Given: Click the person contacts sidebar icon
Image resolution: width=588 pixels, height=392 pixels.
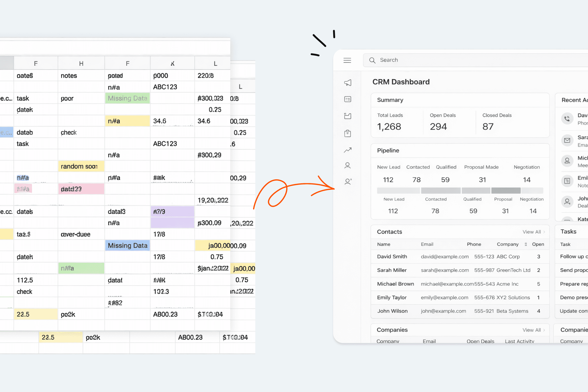Looking at the screenshot, I should pos(347,165).
